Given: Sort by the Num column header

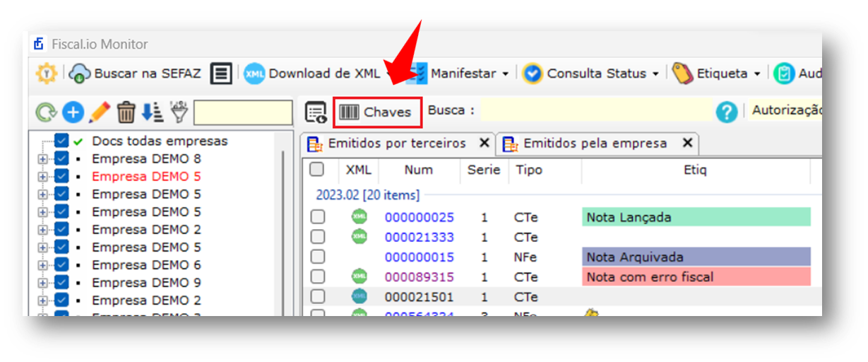Looking at the screenshot, I should (419, 170).
